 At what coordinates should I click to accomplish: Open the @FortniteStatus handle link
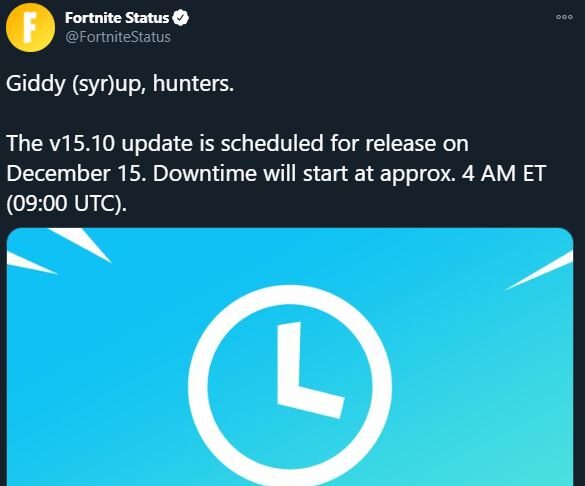pos(118,37)
